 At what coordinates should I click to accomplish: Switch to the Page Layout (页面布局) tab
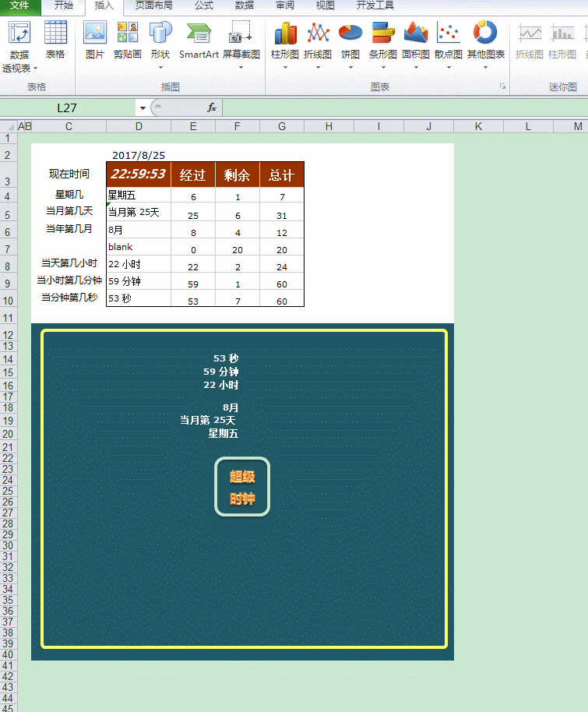click(x=154, y=6)
